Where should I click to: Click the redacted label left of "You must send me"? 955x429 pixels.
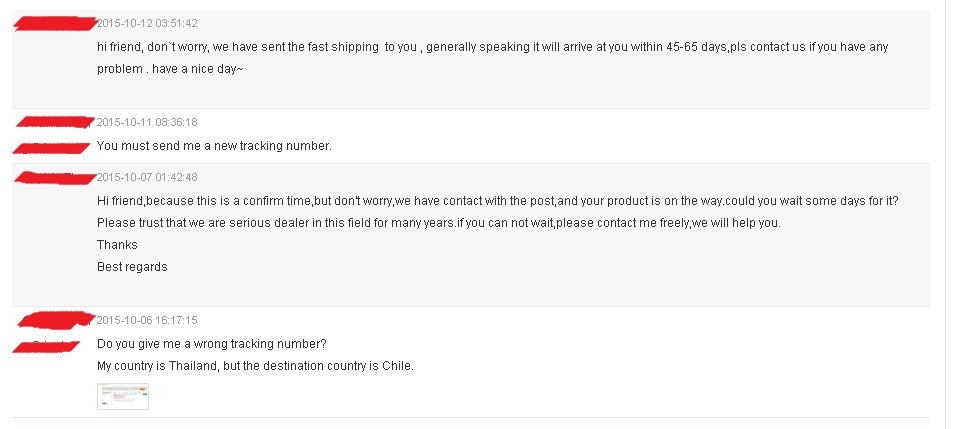[50, 147]
